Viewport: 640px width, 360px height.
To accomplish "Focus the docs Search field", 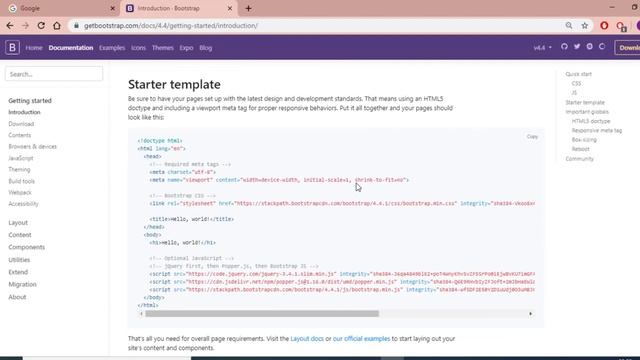I will pyautogui.click(x=54, y=74).
